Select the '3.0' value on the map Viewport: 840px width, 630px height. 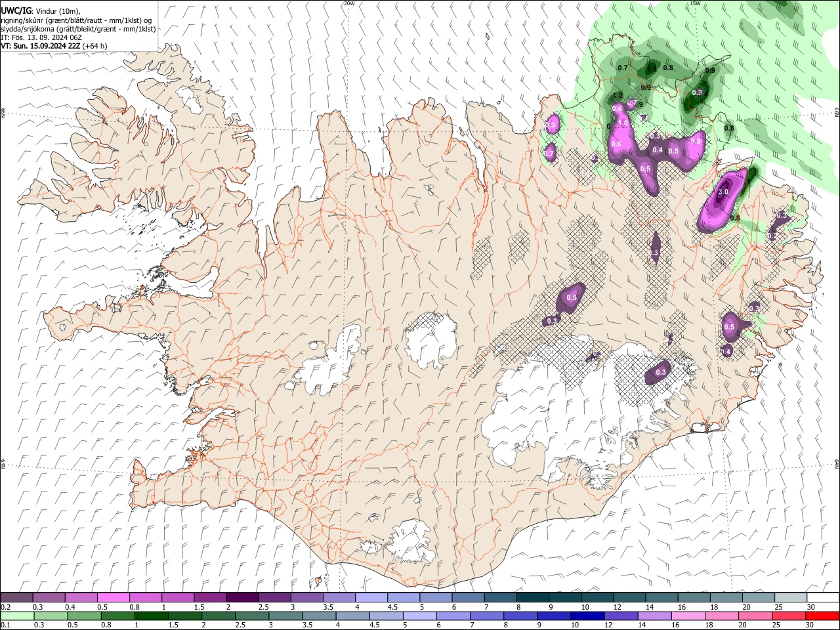[x=723, y=192]
